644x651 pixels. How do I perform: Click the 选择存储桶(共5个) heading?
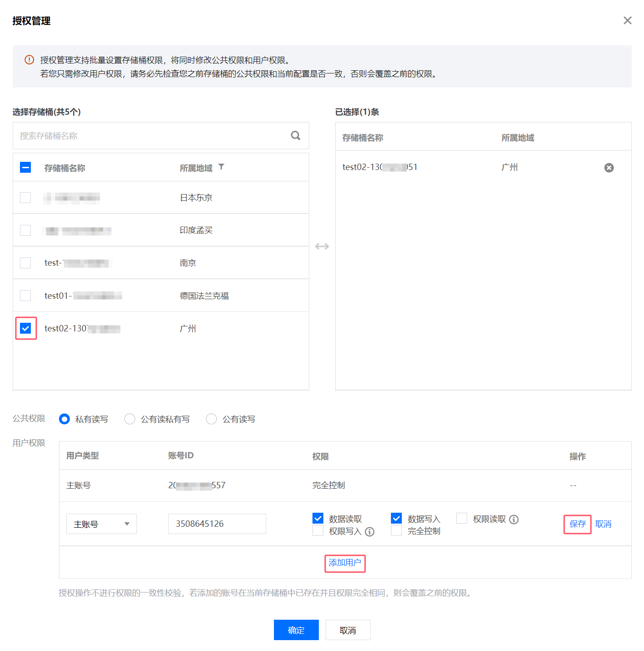point(47,112)
